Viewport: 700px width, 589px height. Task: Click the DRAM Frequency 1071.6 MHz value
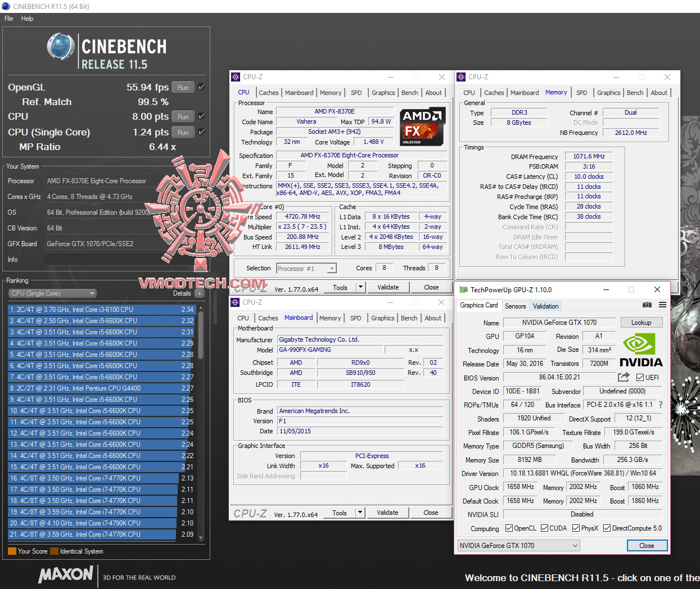point(589,157)
